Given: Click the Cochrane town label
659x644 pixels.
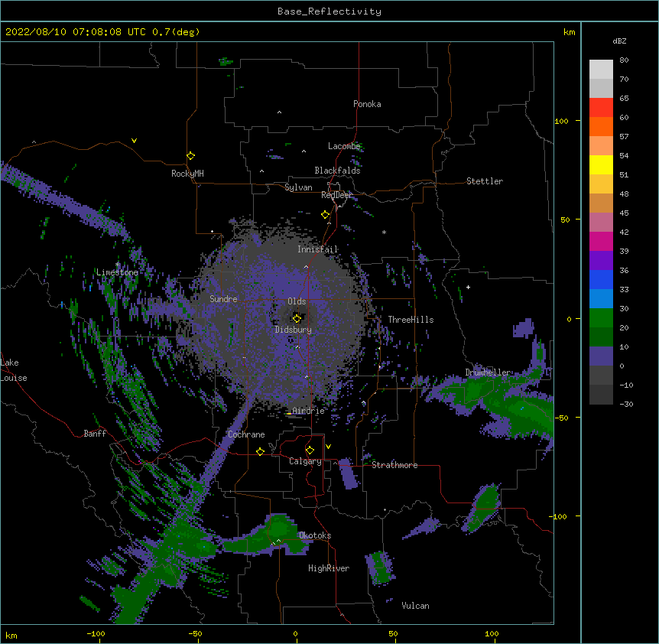Looking at the screenshot, I should 246,434.
